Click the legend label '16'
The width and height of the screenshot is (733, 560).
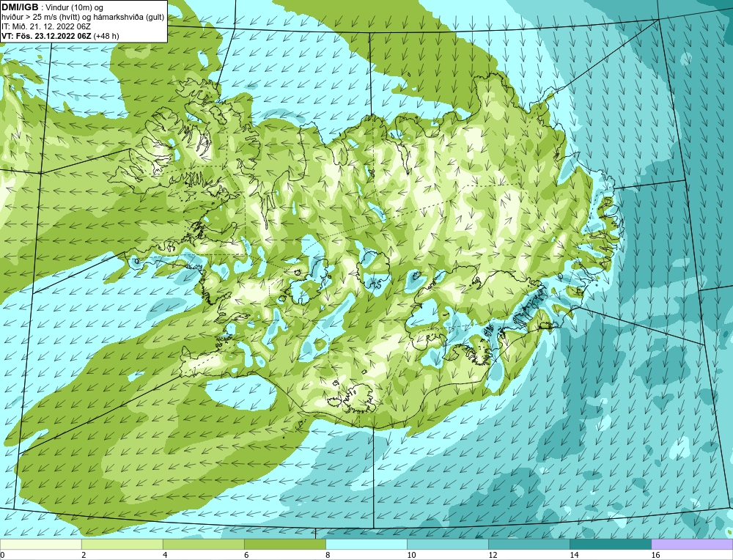(x=655, y=555)
